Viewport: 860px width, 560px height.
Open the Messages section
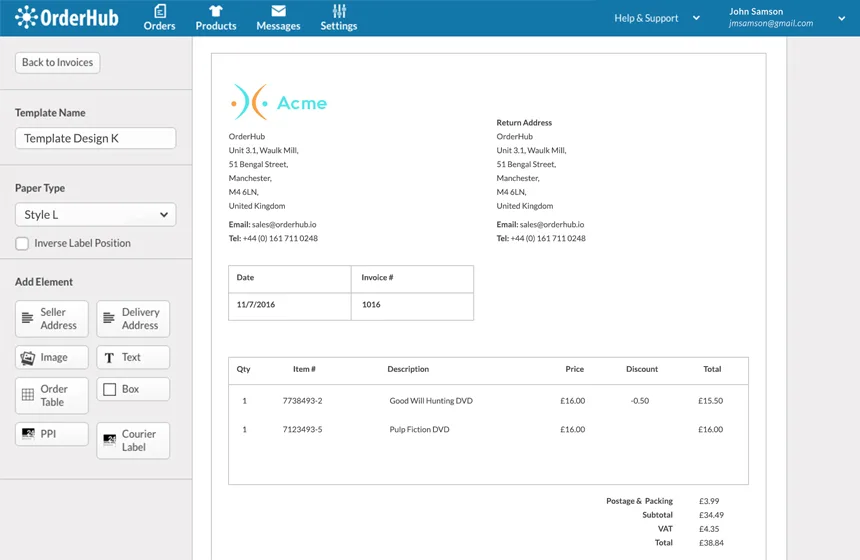pos(278,18)
